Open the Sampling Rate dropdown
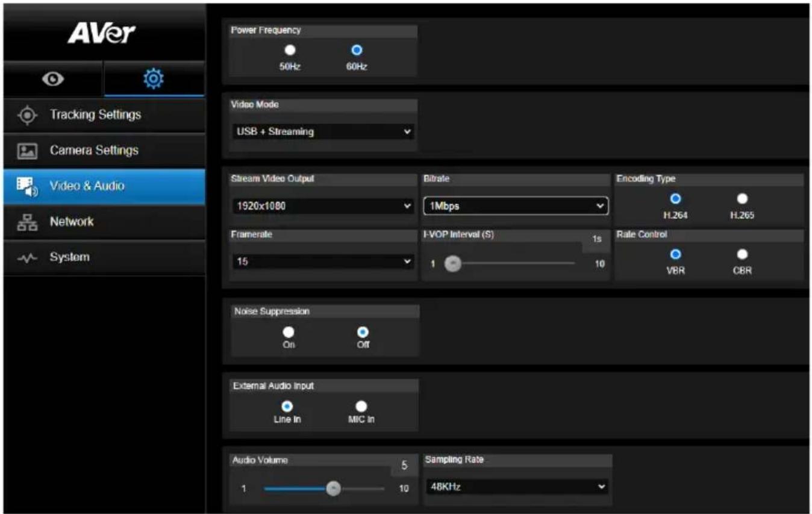This screenshot has width=812, height=514. click(x=516, y=486)
